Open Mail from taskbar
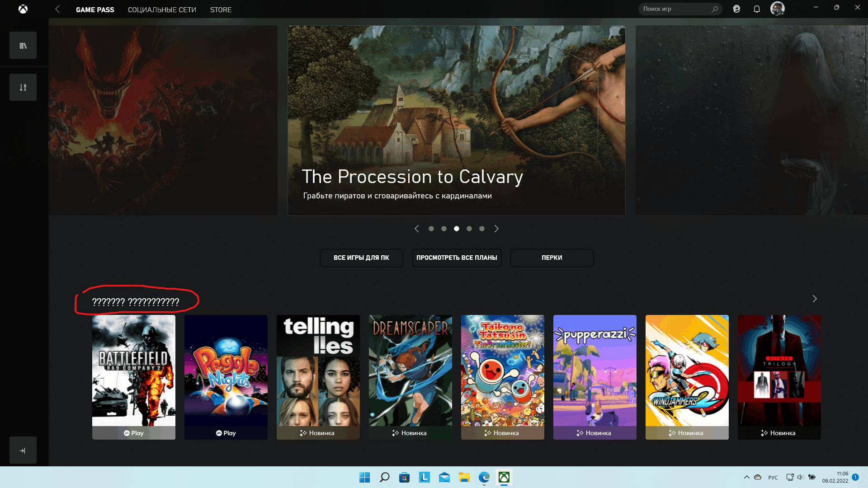The width and height of the screenshot is (868, 488). tap(444, 477)
